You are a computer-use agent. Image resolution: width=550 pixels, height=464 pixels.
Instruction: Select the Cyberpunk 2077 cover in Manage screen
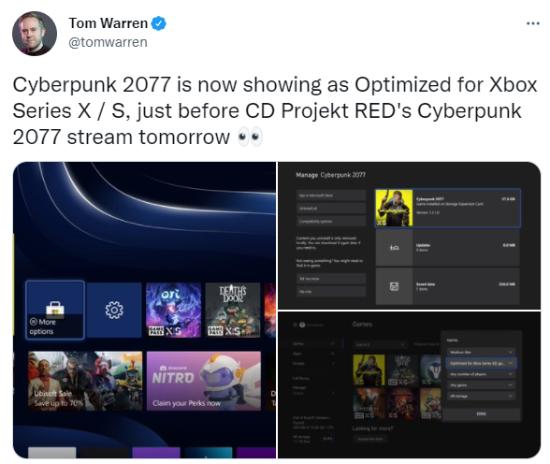coord(394,208)
